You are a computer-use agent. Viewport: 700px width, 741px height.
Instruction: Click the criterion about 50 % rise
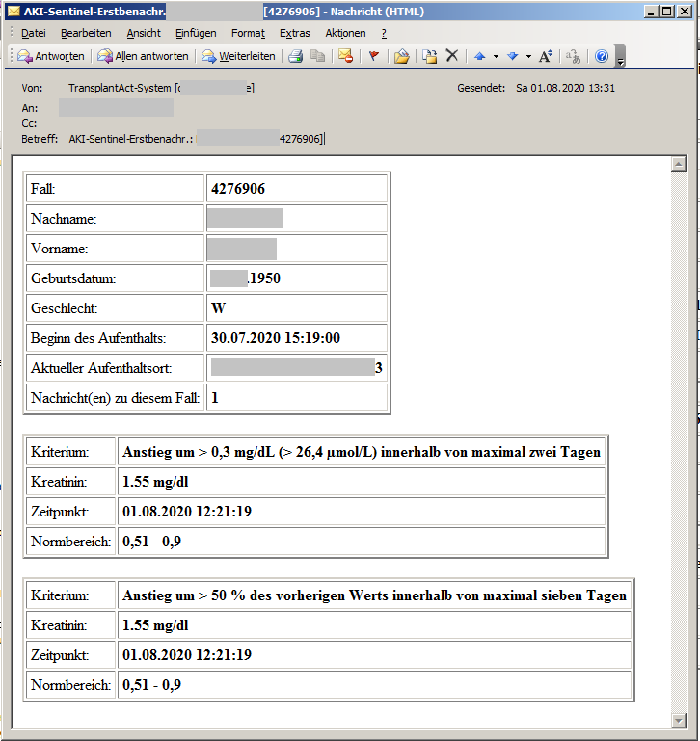point(374,595)
